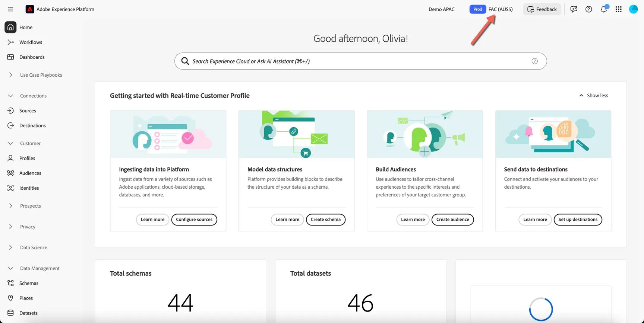
Task: Click the Set up destinations button
Action: (x=578, y=220)
